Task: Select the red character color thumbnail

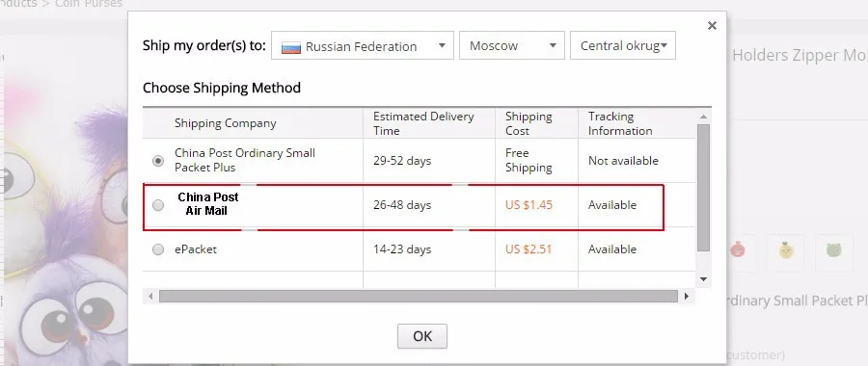Action: tap(738, 250)
